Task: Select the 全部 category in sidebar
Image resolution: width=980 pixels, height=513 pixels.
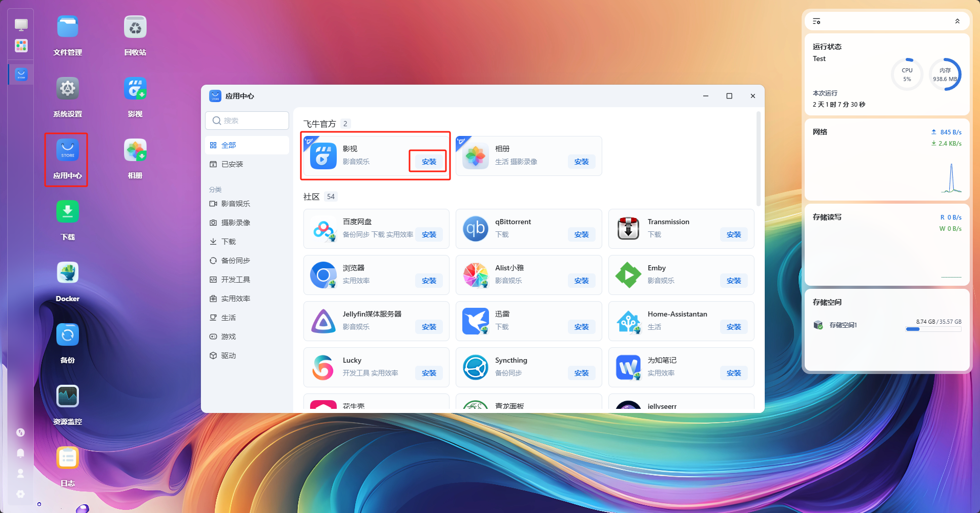Action: click(247, 145)
